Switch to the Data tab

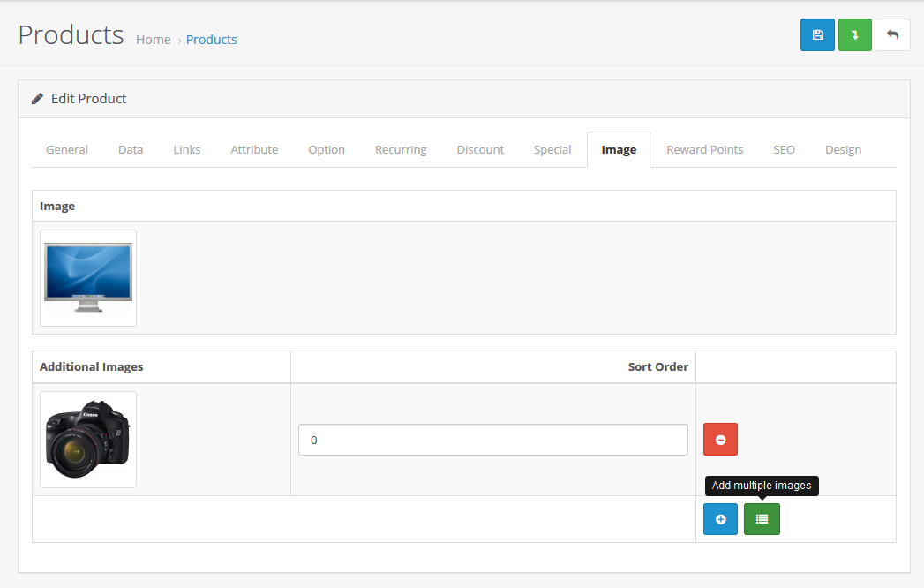[131, 149]
